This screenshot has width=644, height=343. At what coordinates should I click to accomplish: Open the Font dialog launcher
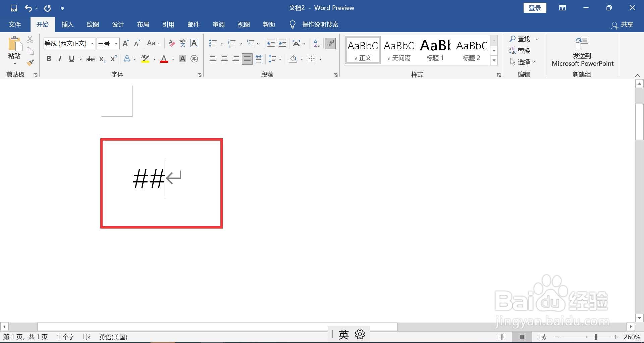pyautogui.click(x=200, y=75)
